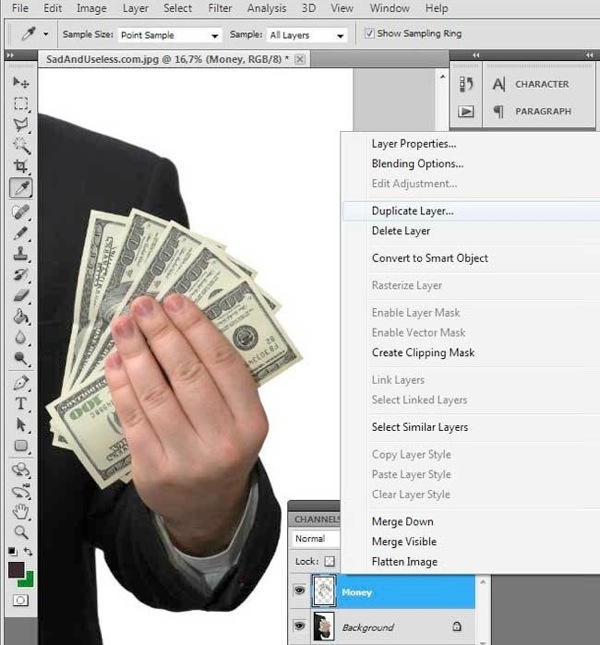Select the Crop tool
The image size is (600, 645).
tap(21, 166)
